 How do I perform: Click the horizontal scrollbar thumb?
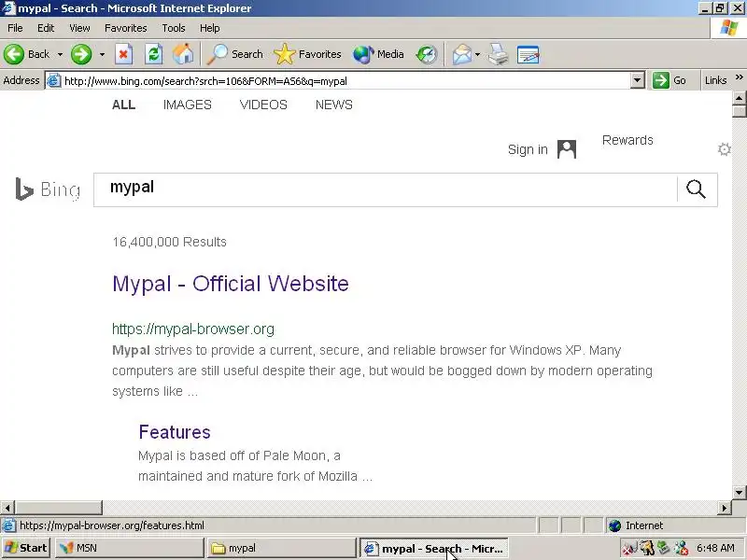[x=58, y=508]
